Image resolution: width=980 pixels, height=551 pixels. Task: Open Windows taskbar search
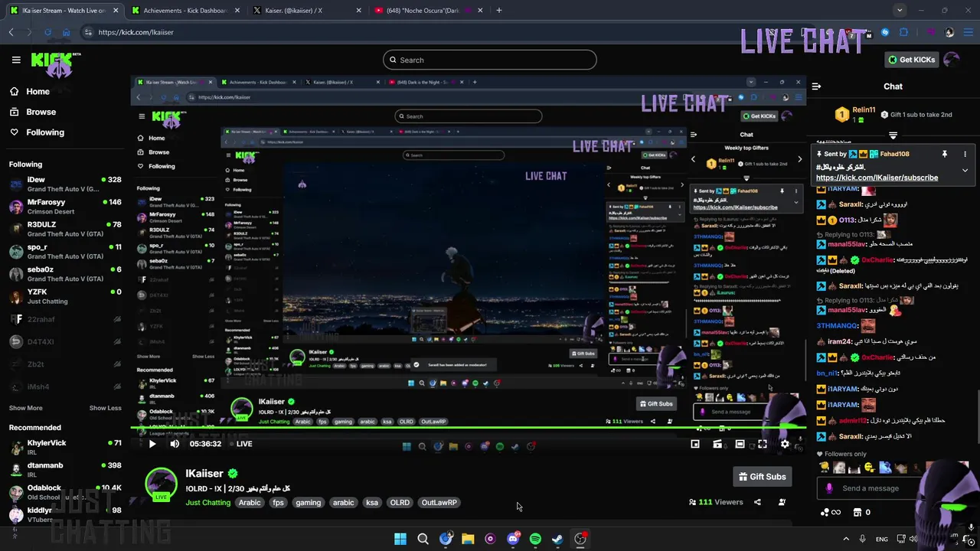(423, 539)
